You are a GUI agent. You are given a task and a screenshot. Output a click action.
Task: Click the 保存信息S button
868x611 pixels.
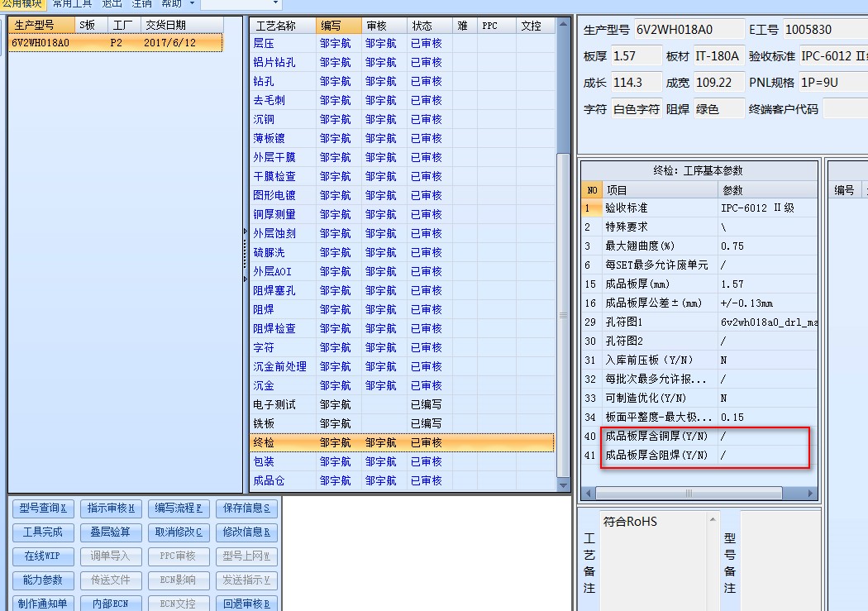[246, 508]
